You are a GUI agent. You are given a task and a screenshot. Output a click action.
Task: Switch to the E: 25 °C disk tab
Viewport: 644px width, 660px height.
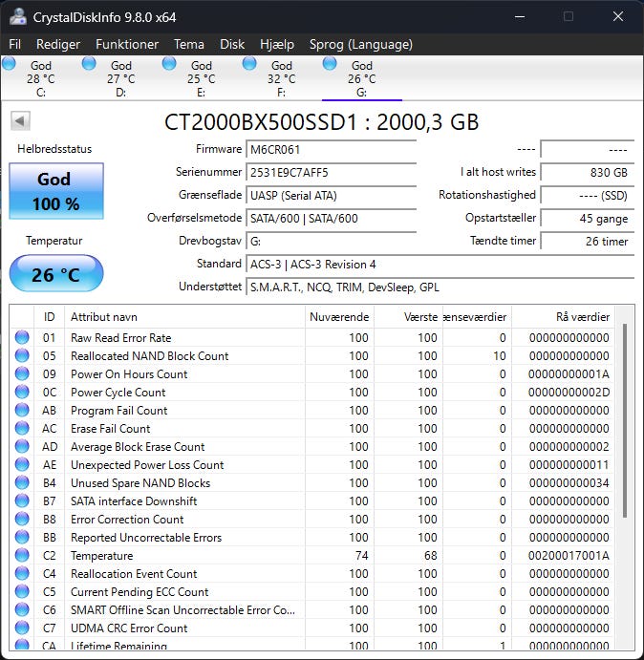click(201, 78)
